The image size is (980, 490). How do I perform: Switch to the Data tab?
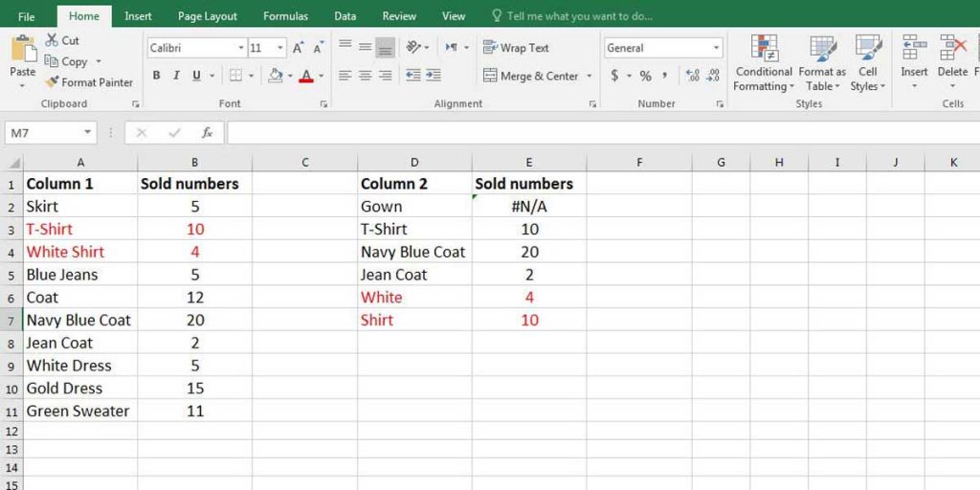point(345,16)
